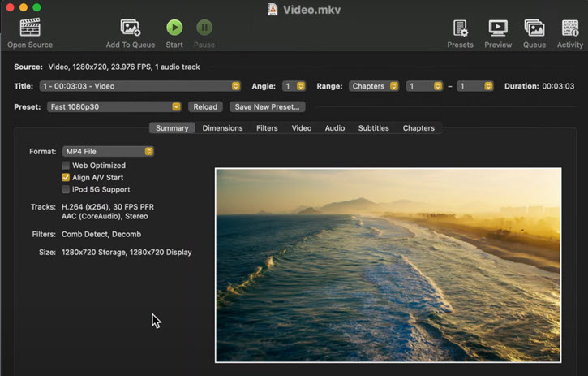Switch to the Subtitles tab
The width and height of the screenshot is (588, 376).
coord(373,128)
